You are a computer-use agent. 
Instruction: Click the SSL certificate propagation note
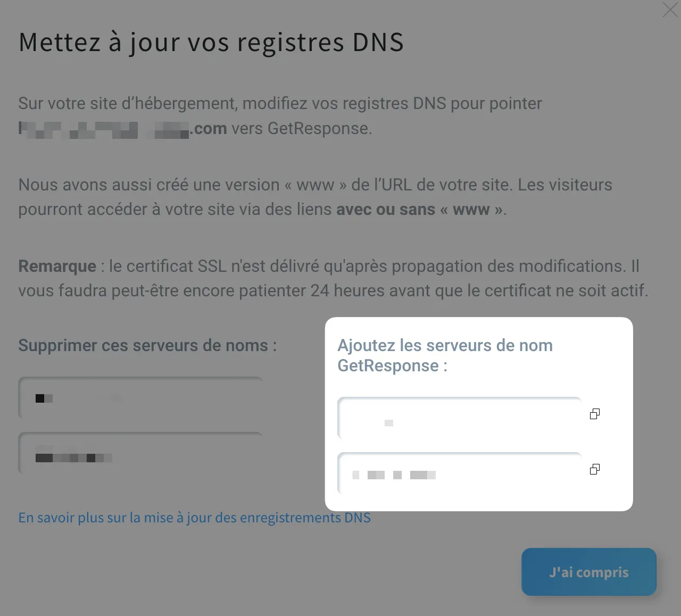[333, 278]
